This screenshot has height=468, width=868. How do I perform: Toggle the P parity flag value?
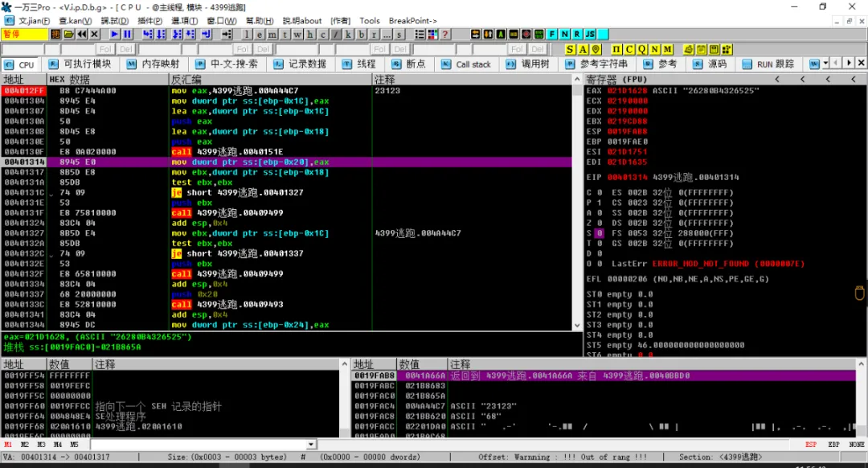point(599,203)
